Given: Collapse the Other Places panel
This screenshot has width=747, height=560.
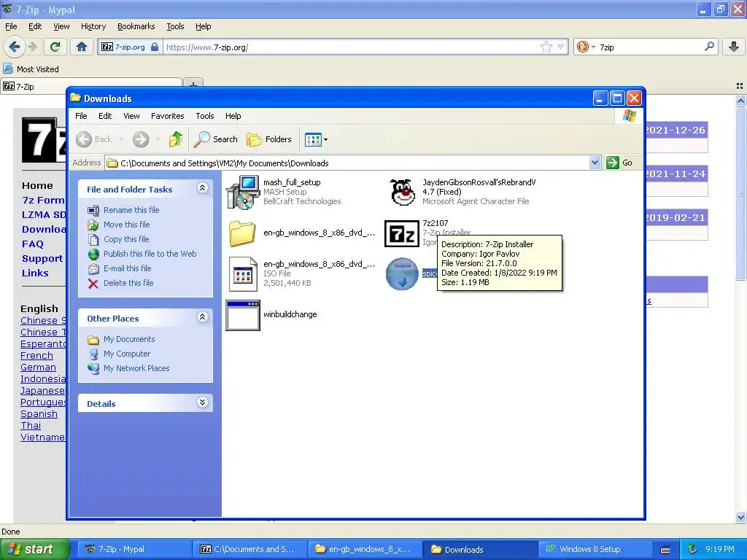Looking at the screenshot, I should 203,317.
